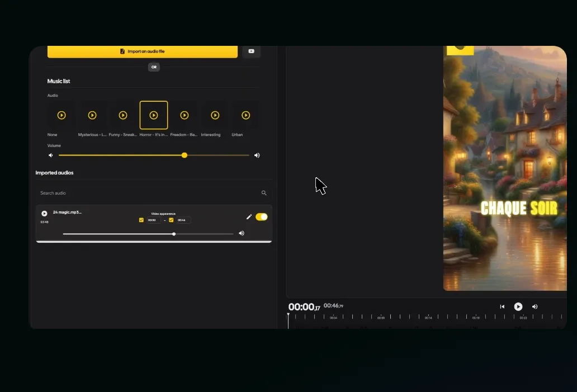This screenshot has height=392, width=577.
Task: Click the 00:46 total duration text
Action: [333, 306]
